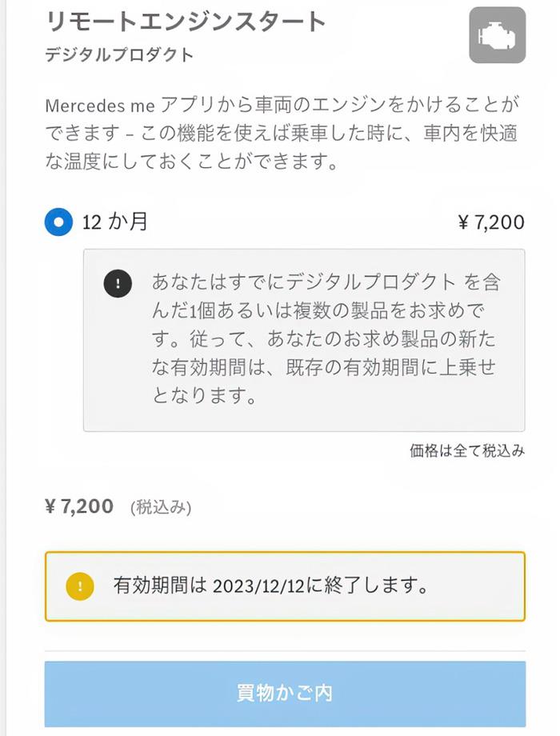Click the ¥ 7,200 price beside 12 か月
The height and width of the screenshot is (736, 560).
(x=491, y=222)
